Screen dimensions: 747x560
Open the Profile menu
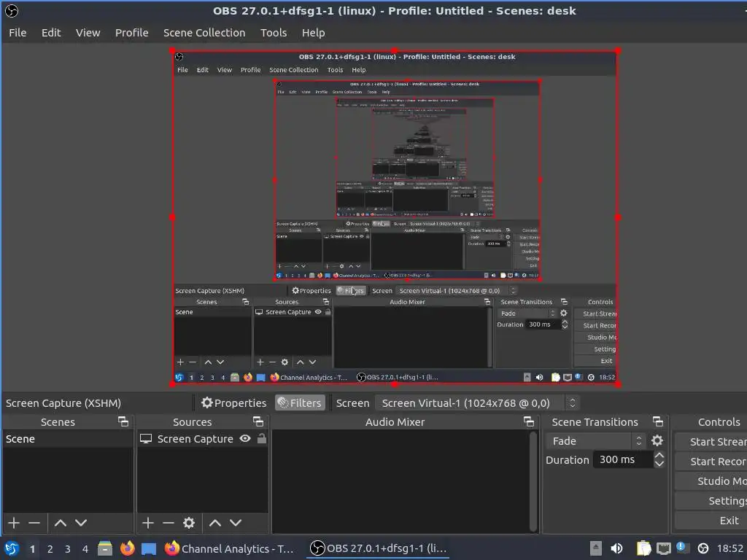(x=132, y=33)
